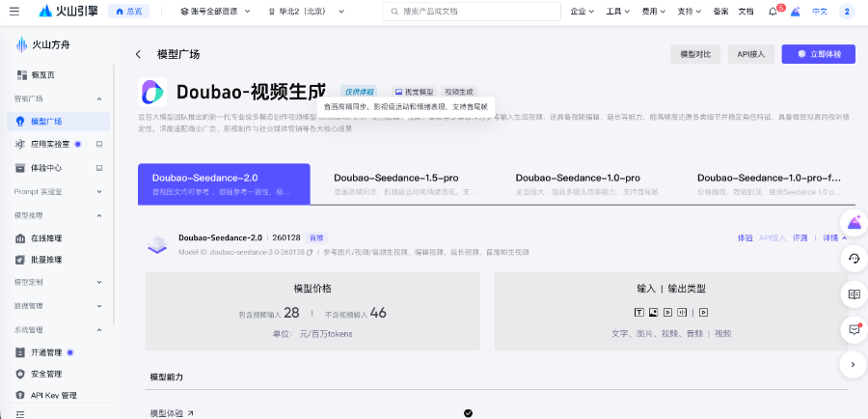
Task: Click the menu collapse icon at bottom left
Action: (x=20, y=412)
